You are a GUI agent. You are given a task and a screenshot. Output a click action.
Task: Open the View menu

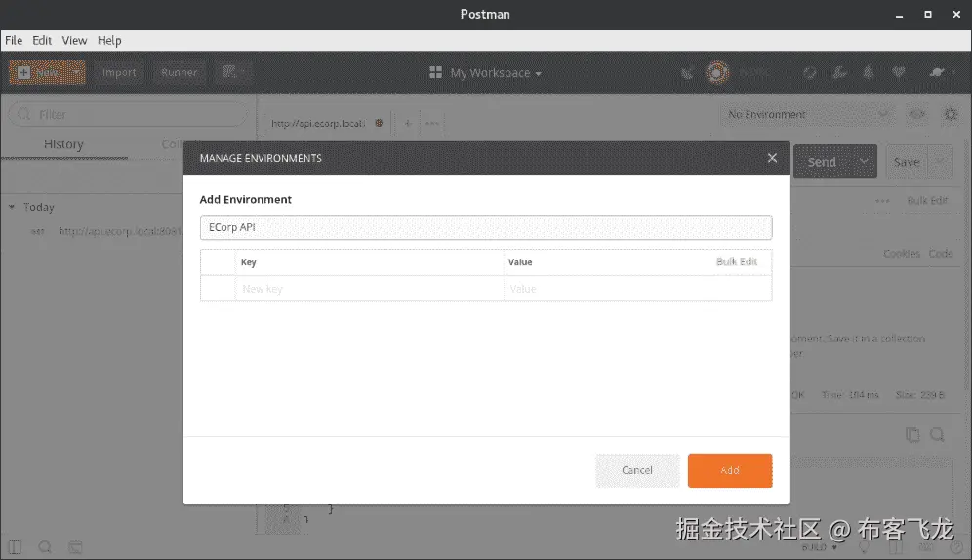click(74, 40)
